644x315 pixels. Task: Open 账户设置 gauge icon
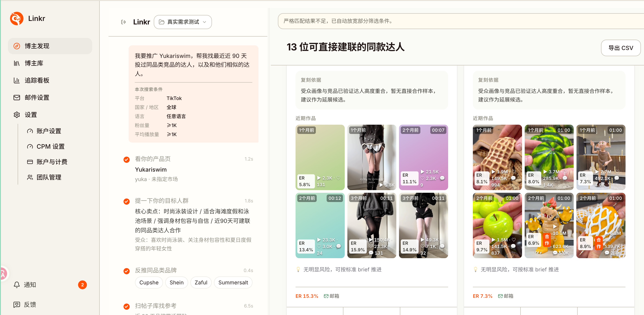30,131
